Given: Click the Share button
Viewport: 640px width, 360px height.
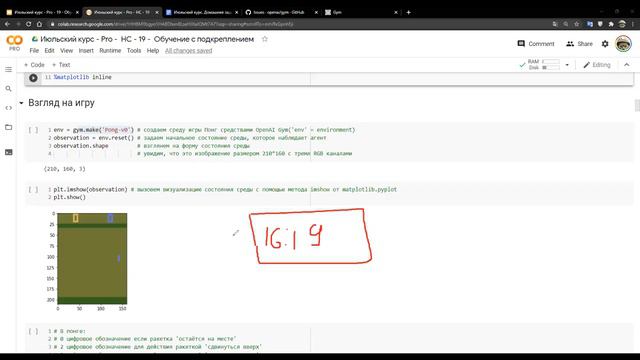Looking at the screenshot, I should 579,44.
